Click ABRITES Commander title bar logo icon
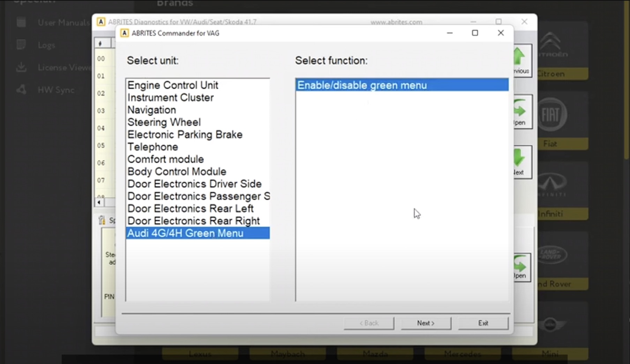This screenshot has width=630, height=364. 125,33
